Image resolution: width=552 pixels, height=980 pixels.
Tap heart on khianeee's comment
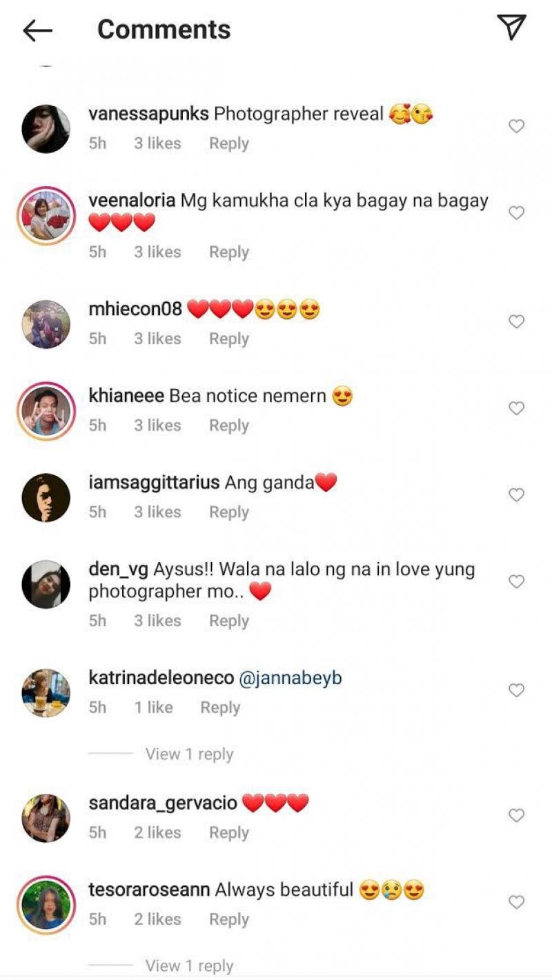(516, 408)
